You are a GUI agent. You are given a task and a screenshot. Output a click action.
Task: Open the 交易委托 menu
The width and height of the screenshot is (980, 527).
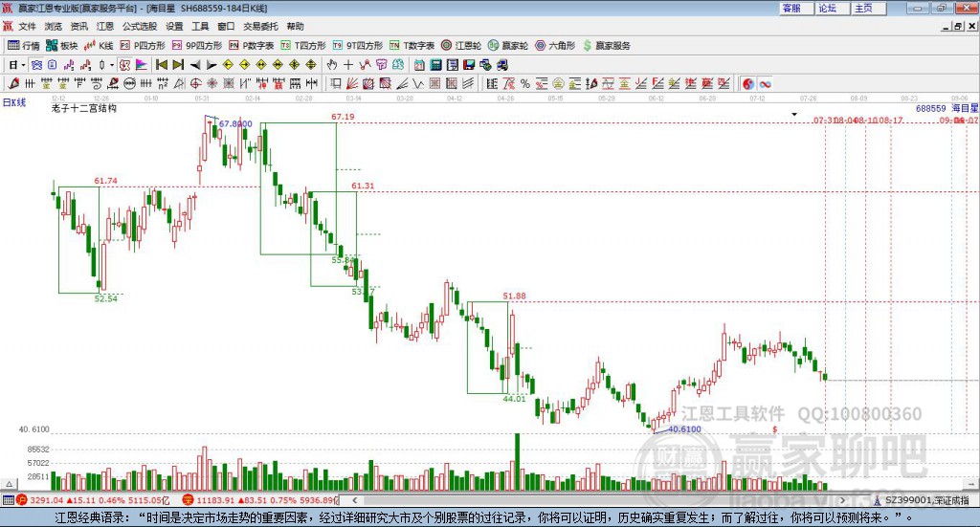coord(260,26)
